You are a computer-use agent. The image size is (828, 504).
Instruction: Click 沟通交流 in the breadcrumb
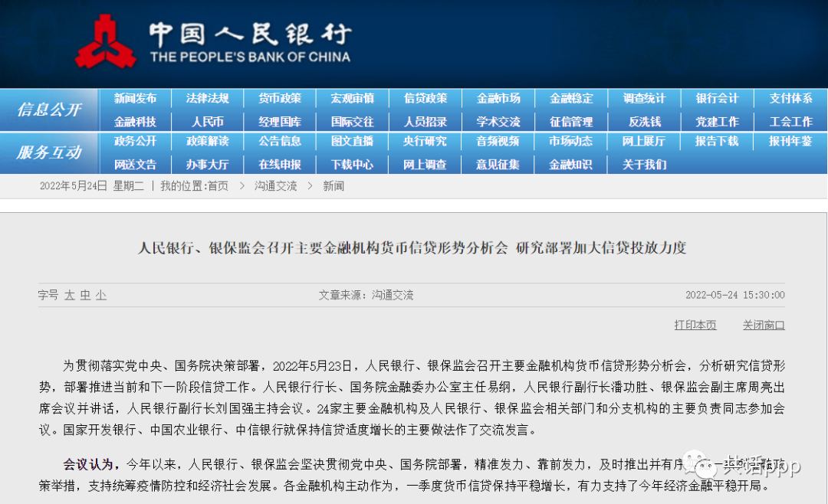coord(276,186)
